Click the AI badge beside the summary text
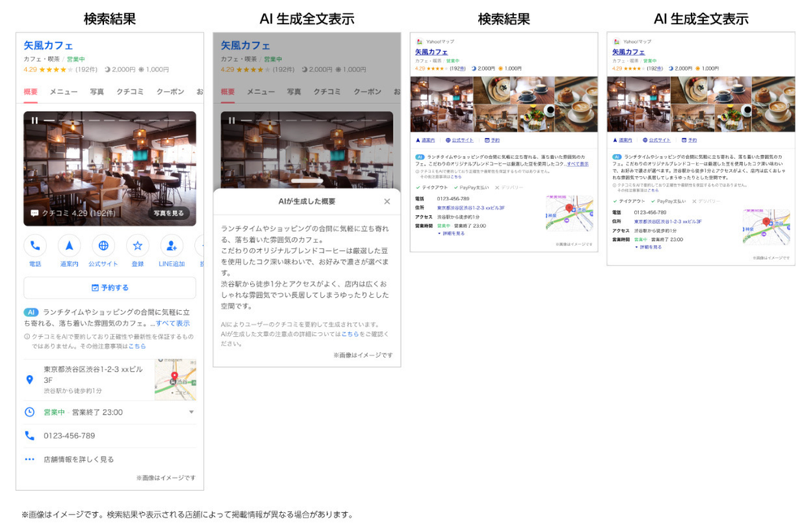Image resolution: width=812 pixels, height=530 pixels. pyautogui.click(x=31, y=312)
